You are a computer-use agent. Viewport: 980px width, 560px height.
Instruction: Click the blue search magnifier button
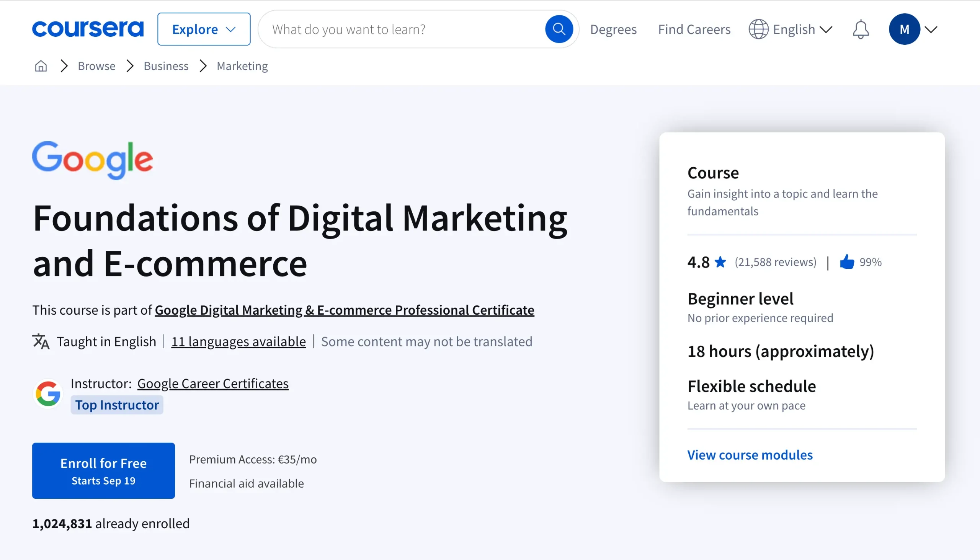(559, 29)
